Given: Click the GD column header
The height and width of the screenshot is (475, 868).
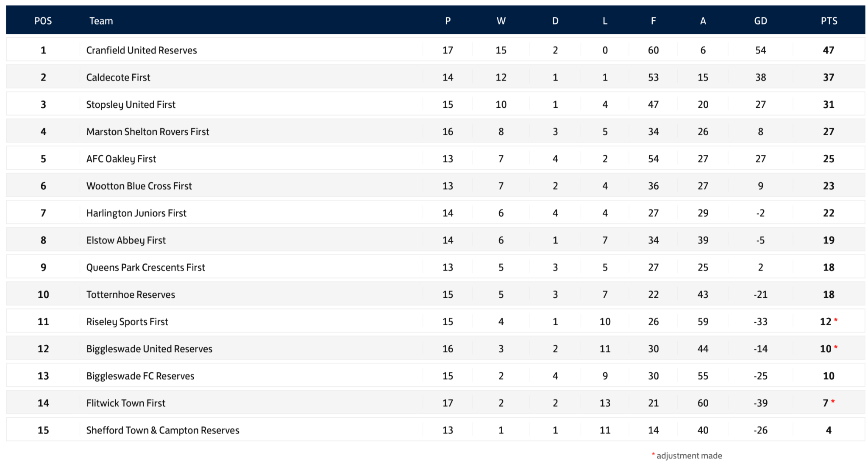Looking at the screenshot, I should coord(760,21).
